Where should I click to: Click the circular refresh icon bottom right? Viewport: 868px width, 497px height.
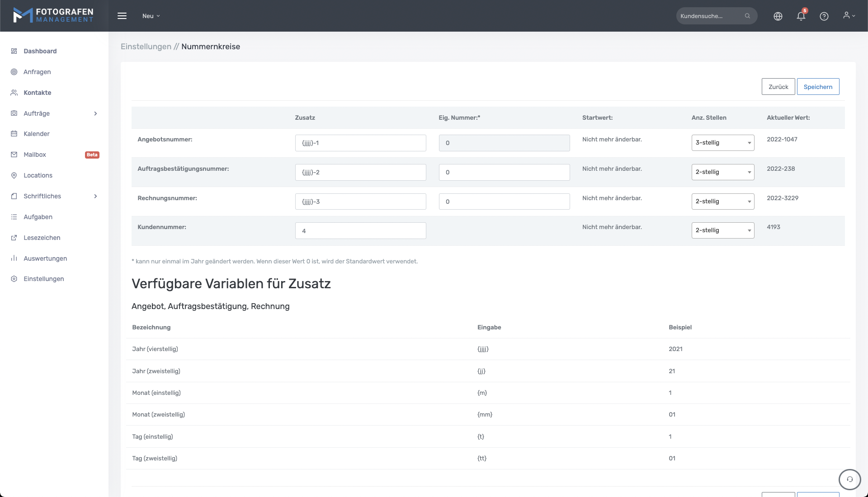[849, 479]
